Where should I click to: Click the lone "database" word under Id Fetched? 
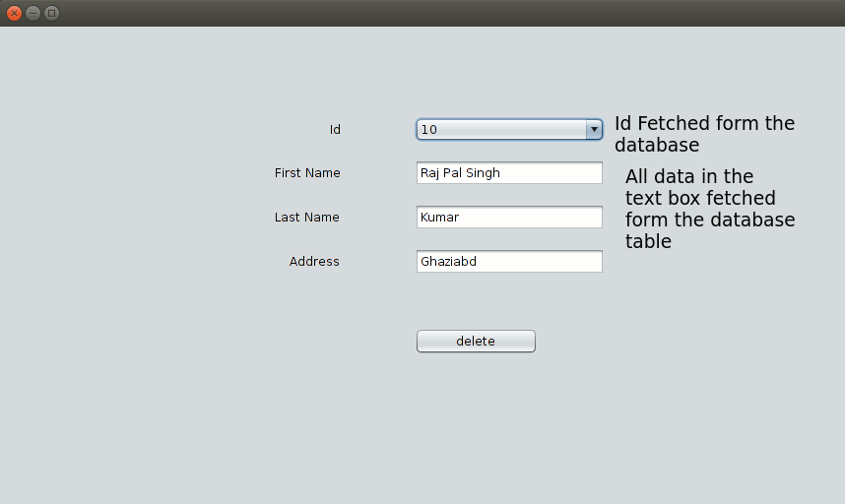coord(657,146)
